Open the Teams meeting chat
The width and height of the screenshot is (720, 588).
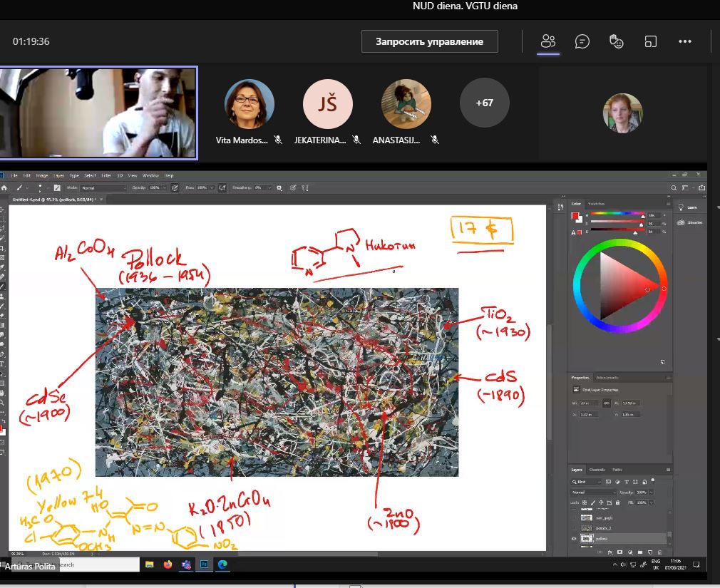click(582, 42)
